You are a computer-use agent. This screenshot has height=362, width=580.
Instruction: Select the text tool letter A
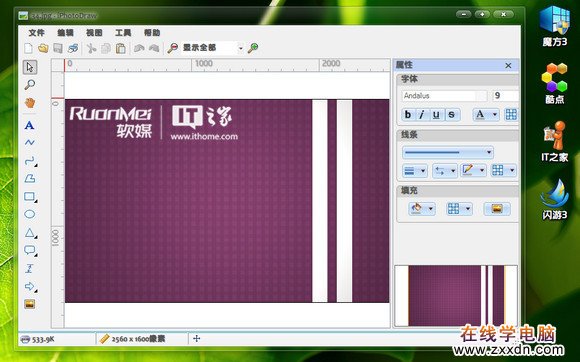tap(30, 125)
